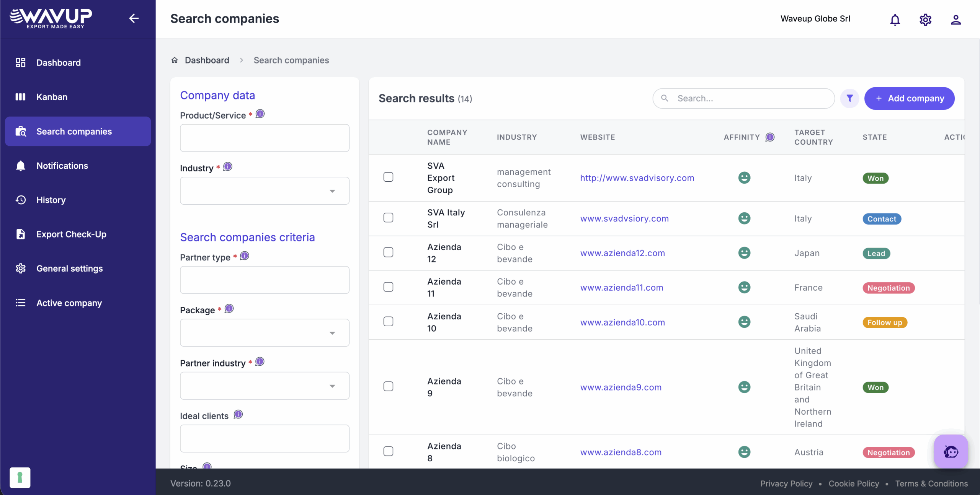Click the Add company button
The width and height of the screenshot is (980, 495).
click(x=909, y=98)
